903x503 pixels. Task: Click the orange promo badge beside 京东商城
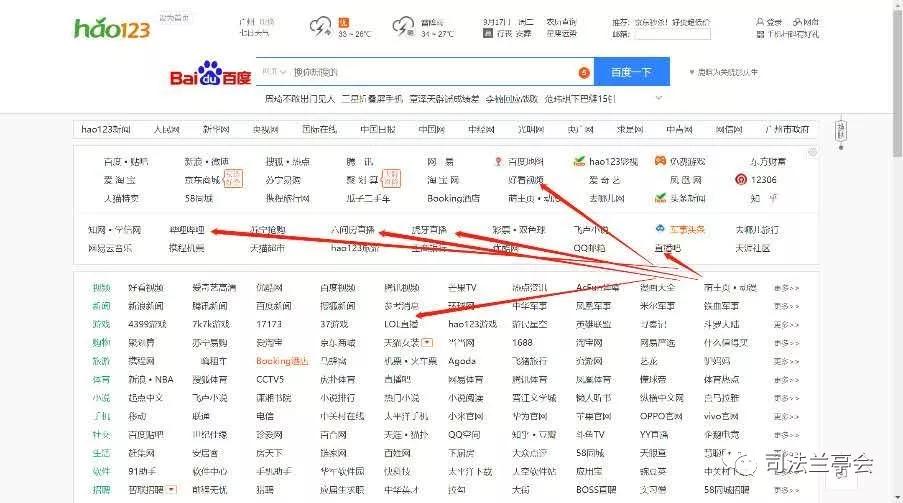[x=233, y=179]
